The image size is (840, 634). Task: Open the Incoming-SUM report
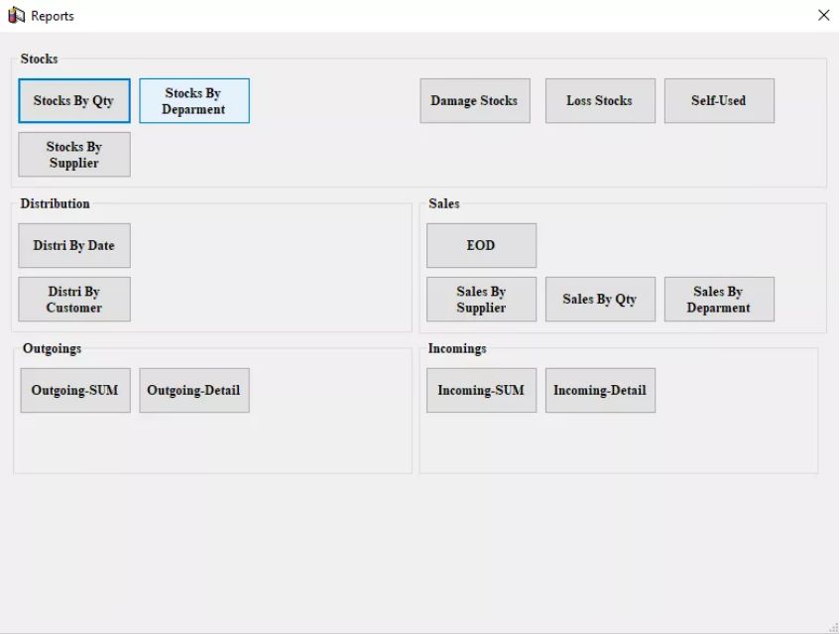coord(481,391)
